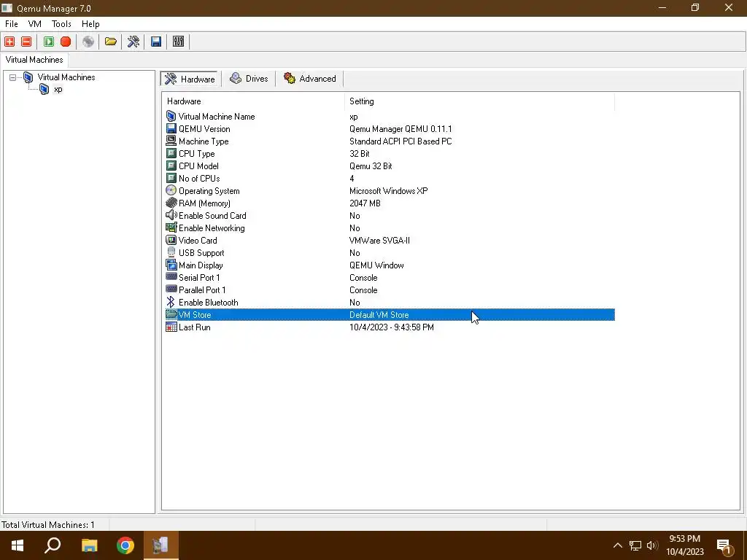
Task: Click the Virtual Machine Name row icon
Action: pos(171,116)
